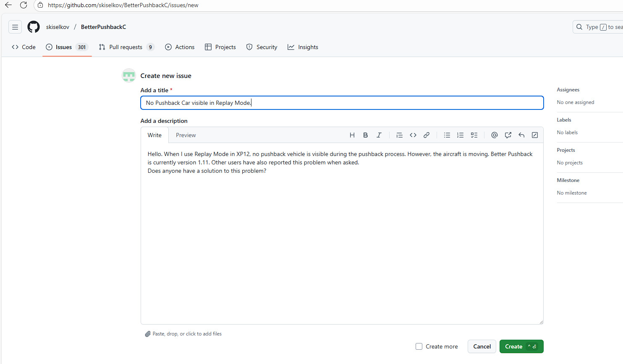Open slash commands icon in editor toolbar

click(535, 135)
